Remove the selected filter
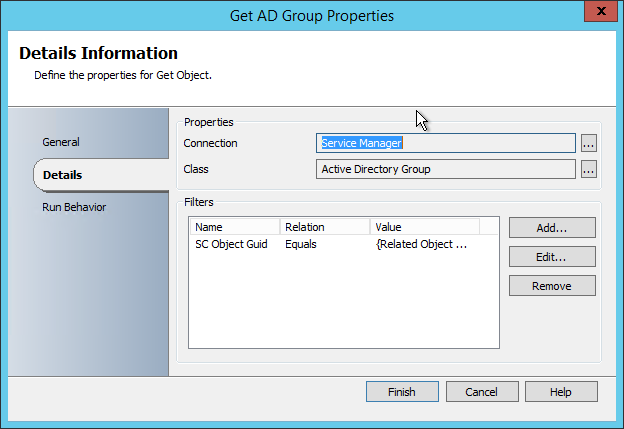The image size is (624, 429). pyautogui.click(x=552, y=286)
